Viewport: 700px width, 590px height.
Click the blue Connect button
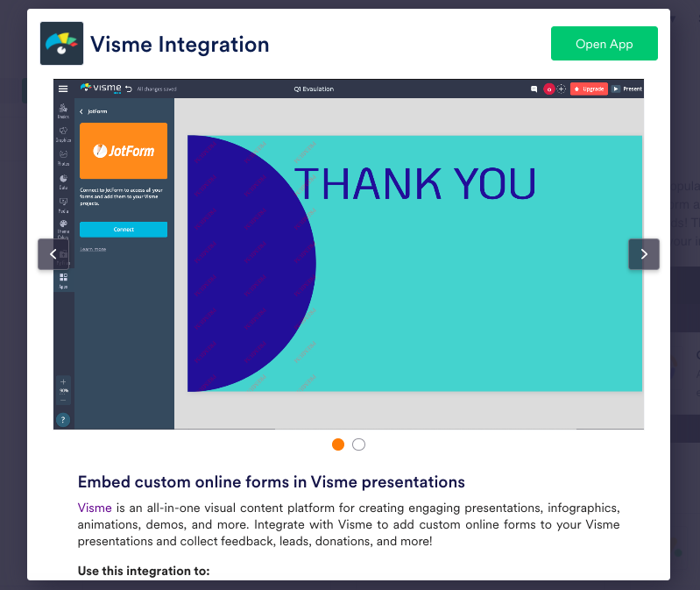click(x=124, y=229)
